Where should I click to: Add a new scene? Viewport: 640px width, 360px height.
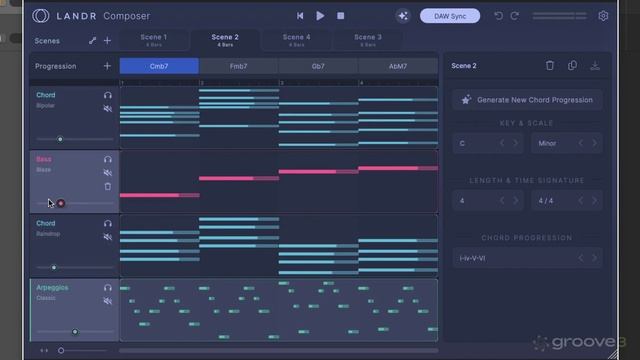click(107, 40)
